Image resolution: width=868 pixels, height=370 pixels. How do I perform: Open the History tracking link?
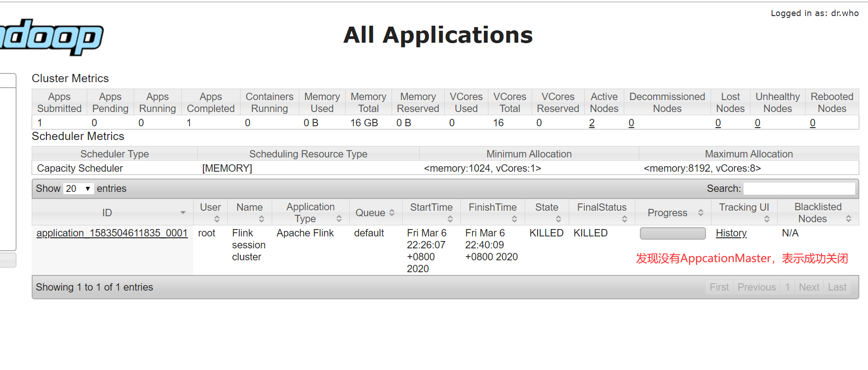[x=731, y=233]
